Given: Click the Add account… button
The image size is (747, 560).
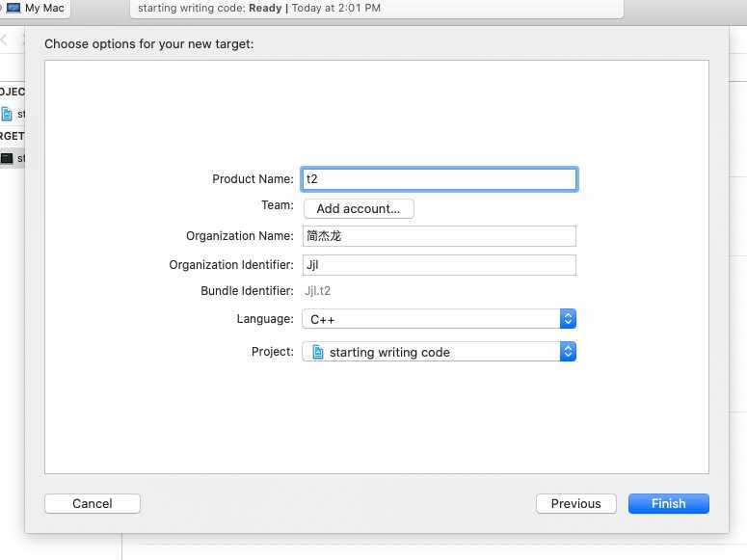Looking at the screenshot, I should point(359,209).
